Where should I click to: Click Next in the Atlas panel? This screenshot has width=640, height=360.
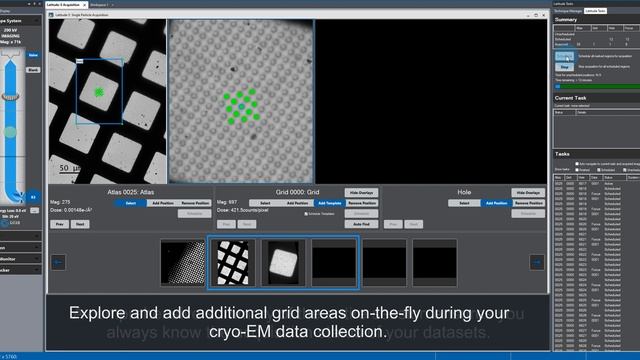80,224
